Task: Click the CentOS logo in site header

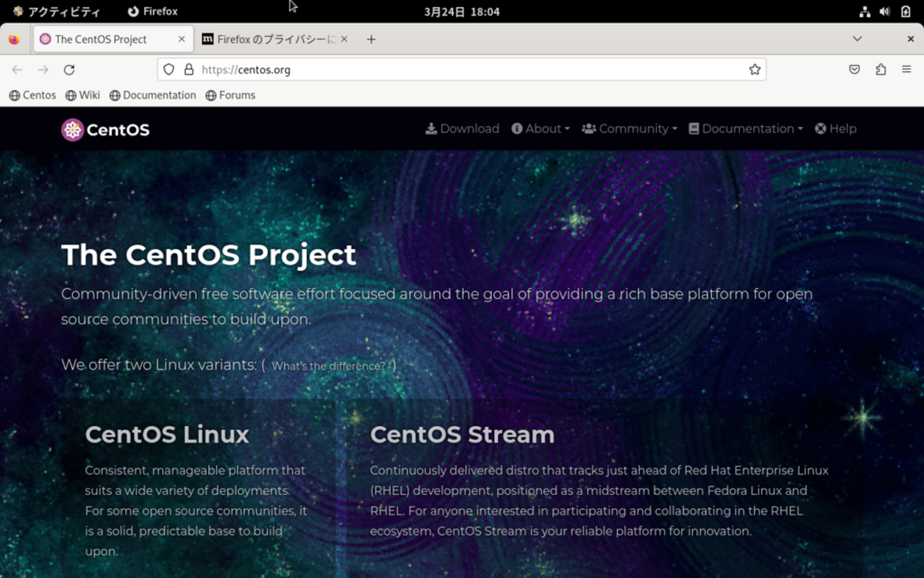Action: click(x=105, y=130)
